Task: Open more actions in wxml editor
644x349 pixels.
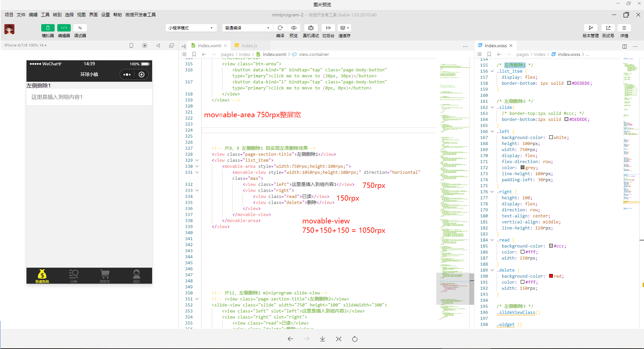Action: click(465, 46)
